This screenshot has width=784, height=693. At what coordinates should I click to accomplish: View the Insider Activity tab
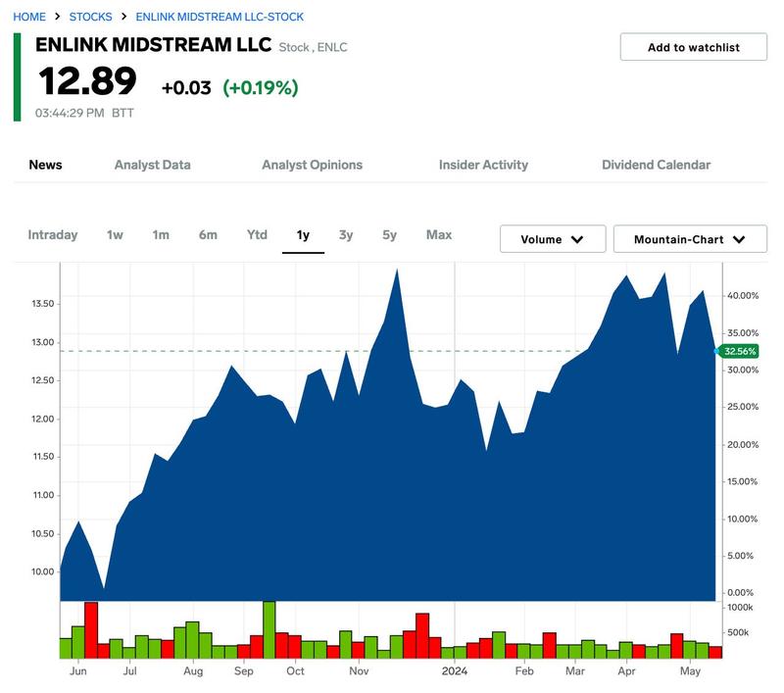483,165
